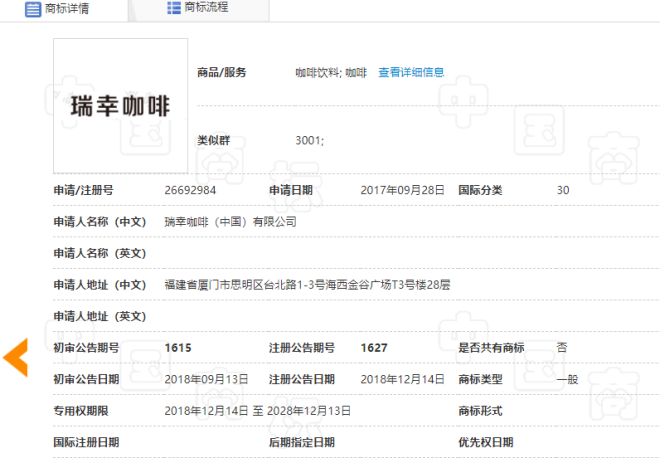Select similar group value 3001;
661x458 pixels.
309,140
